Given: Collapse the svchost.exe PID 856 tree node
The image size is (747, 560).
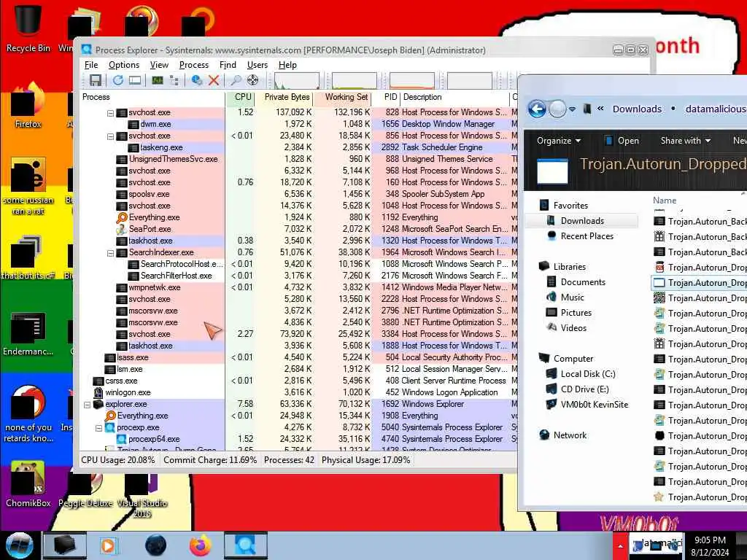Looking at the screenshot, I should click(111, 136).
